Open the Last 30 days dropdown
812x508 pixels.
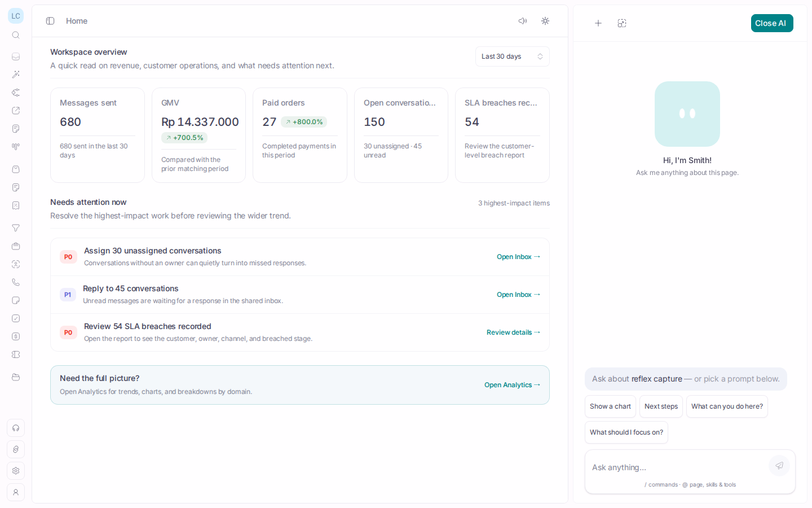click(x=513, y=56)
